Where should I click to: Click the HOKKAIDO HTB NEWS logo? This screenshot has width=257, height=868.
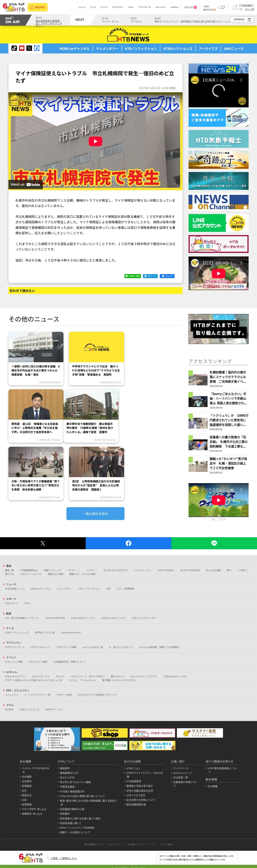coord(128,35)
